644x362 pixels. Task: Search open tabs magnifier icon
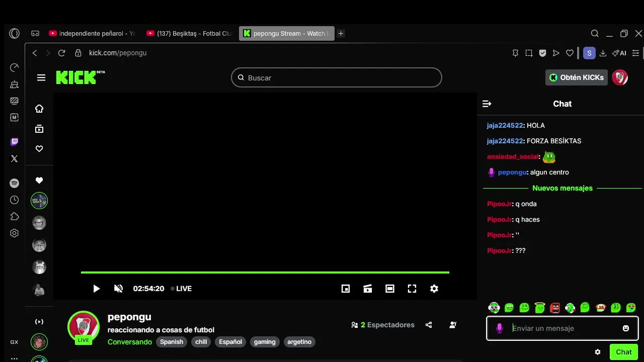coord(595,34)
